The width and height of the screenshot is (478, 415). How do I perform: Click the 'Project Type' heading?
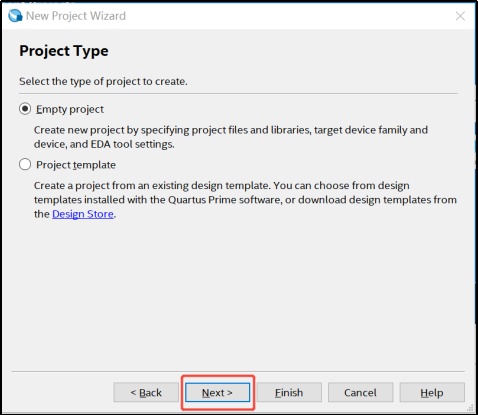[x=64, y=51]
